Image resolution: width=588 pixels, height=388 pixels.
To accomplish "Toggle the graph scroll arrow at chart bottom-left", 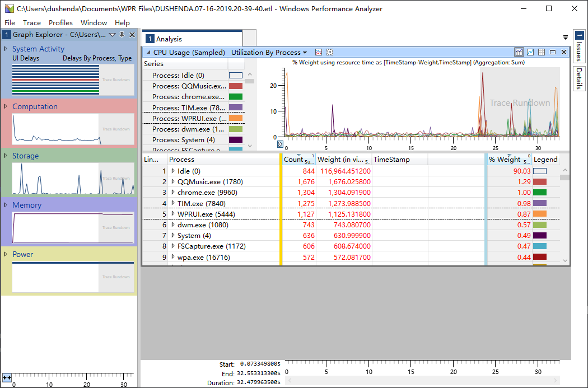I will [281, 144].
